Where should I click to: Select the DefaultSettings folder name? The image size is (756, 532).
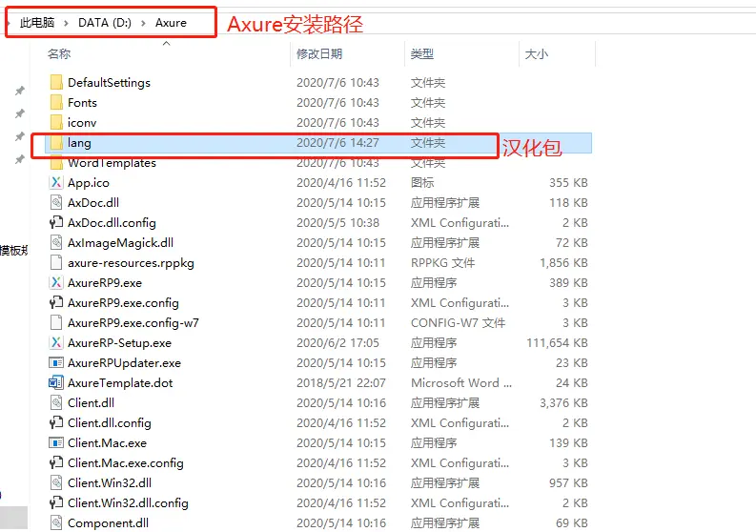(x=109, y=83)
